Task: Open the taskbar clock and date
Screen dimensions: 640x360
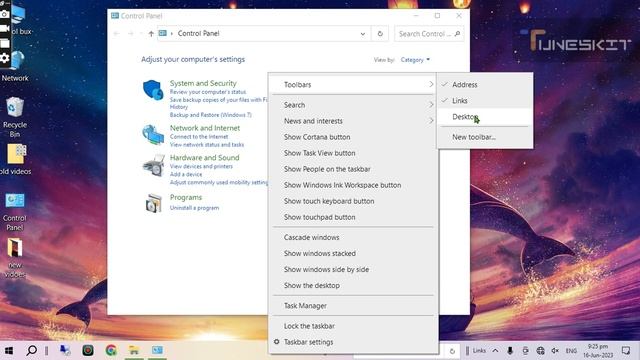Action: 598,351
